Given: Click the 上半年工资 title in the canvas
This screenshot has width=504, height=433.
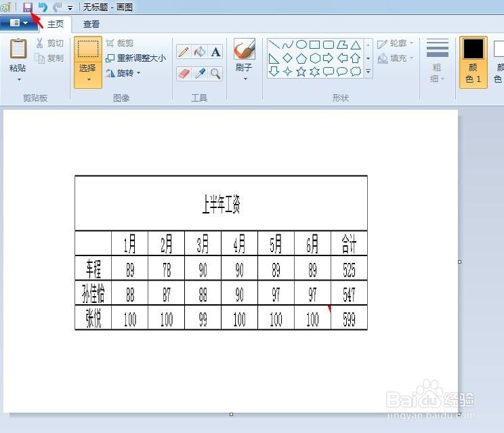Looking at the screenshot, I should [221, 204].
